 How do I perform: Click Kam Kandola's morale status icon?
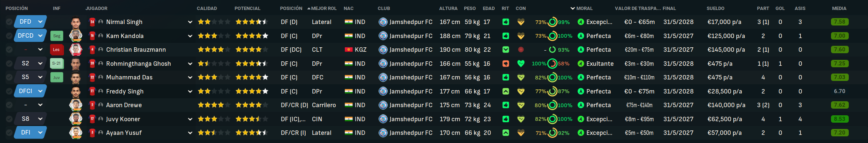coord(581,36)
